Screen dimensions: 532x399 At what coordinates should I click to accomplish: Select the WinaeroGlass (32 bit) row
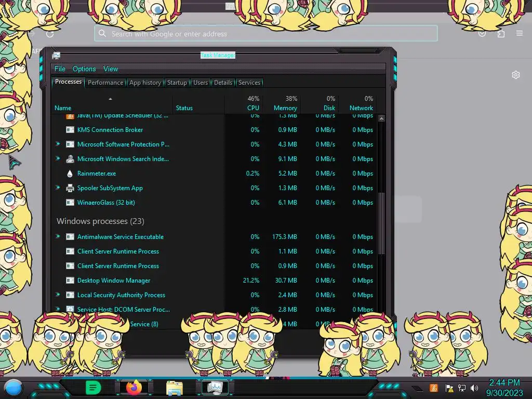[x=215, y=203]
